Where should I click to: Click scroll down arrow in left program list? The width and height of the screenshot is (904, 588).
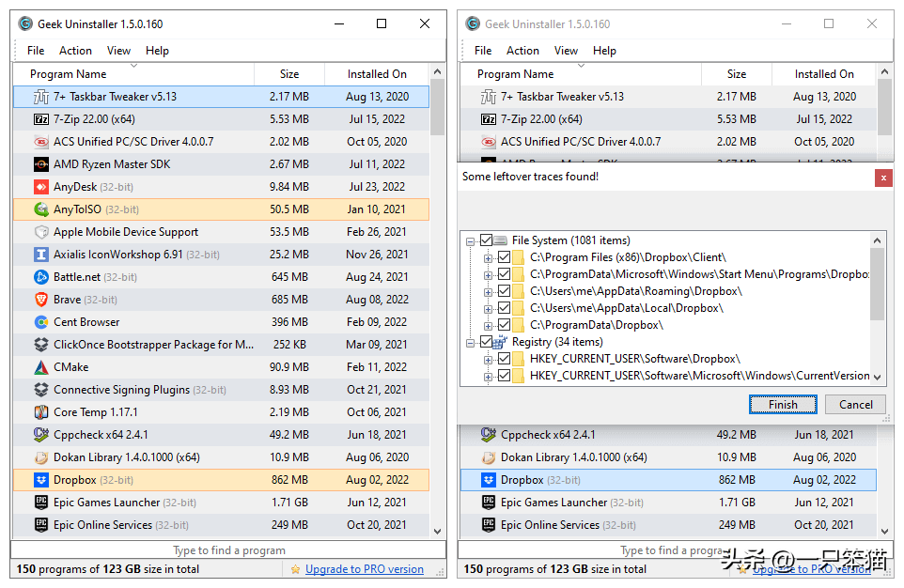coord(437,532)
